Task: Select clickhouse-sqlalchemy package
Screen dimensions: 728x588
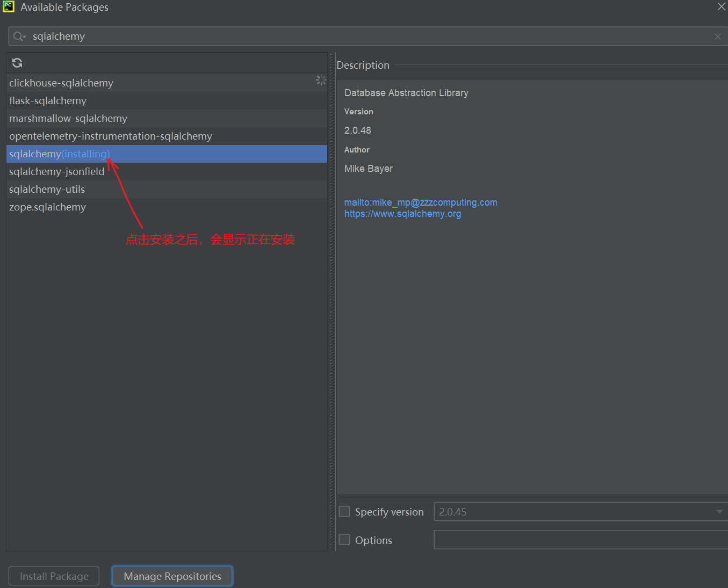Action: click(x=167, y=83)
